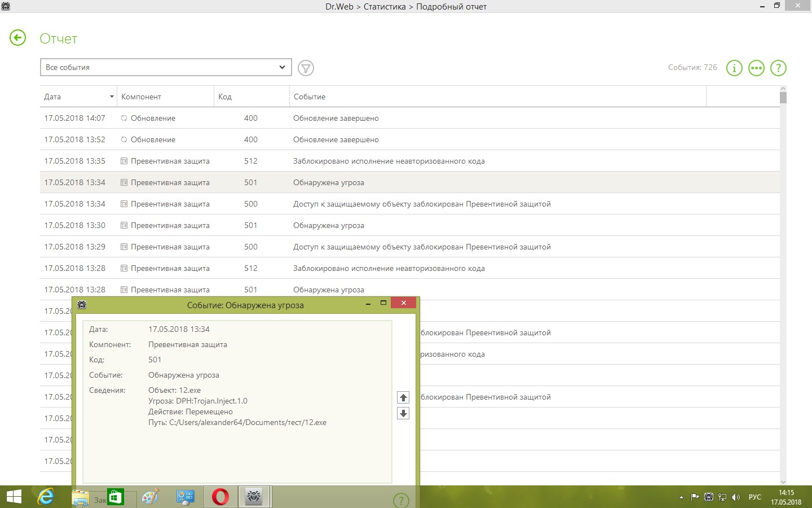Open help via the question mark icon

click(778, 68)
